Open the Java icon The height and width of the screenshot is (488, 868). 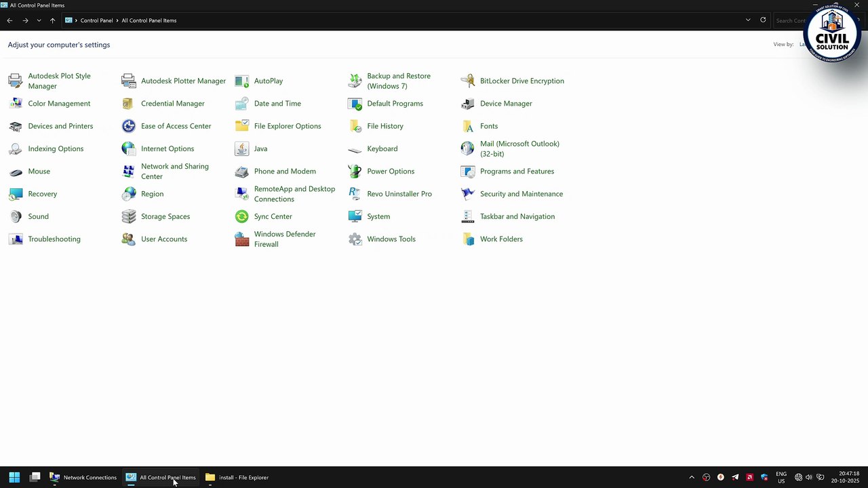[242, 149]
